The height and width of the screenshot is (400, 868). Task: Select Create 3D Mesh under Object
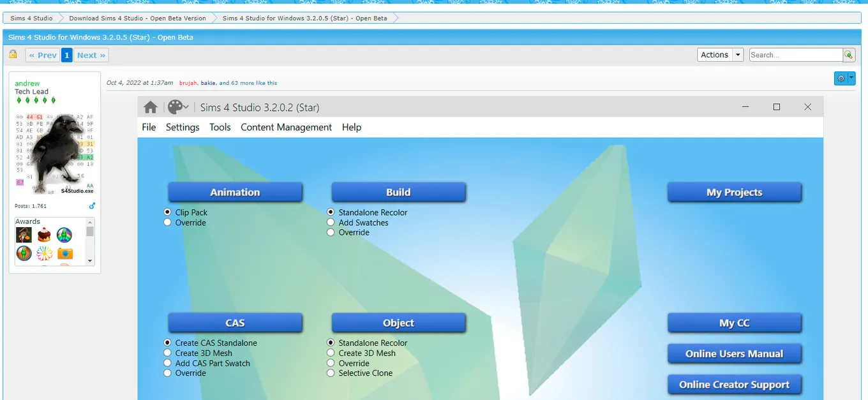point(331,353)
